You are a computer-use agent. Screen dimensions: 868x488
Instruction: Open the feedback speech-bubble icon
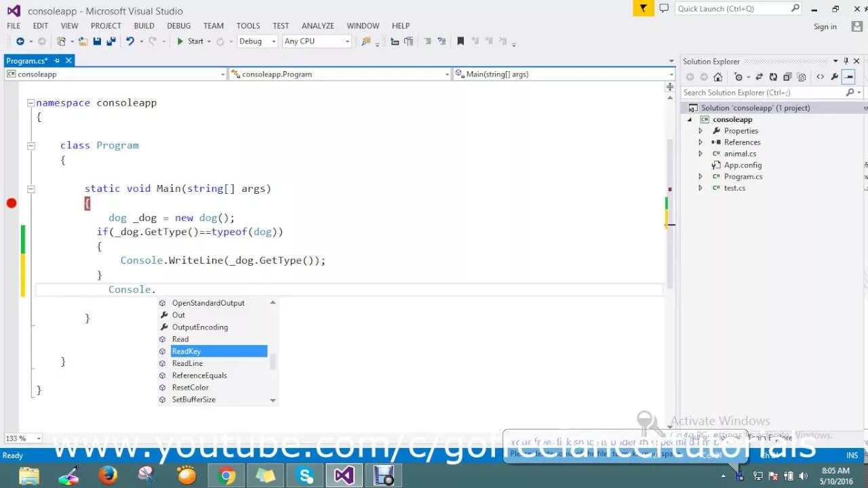pos(664,8)
